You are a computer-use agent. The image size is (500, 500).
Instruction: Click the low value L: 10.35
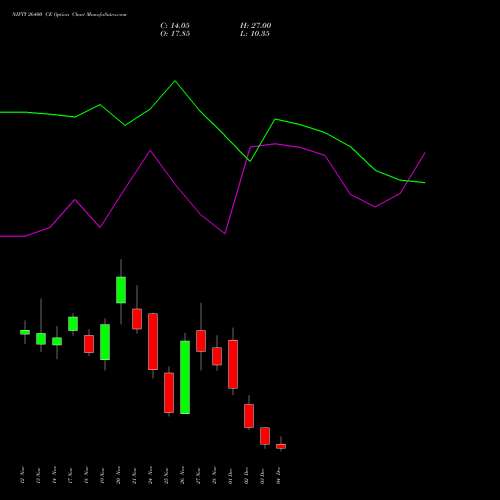tap(255, 34)
